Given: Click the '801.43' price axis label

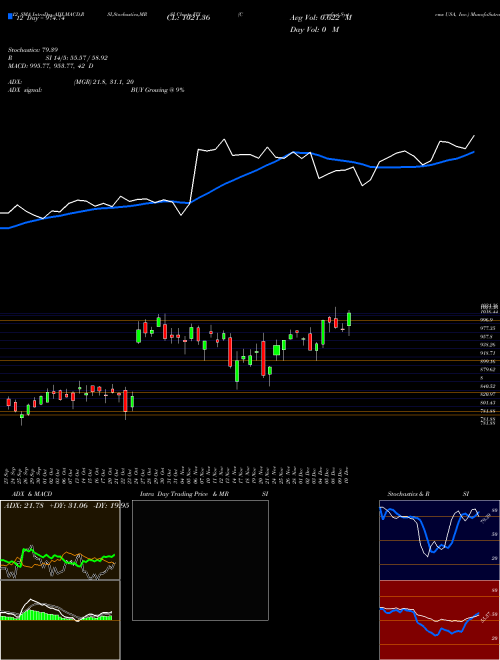Looking at the screenshot, I should 488,403.
